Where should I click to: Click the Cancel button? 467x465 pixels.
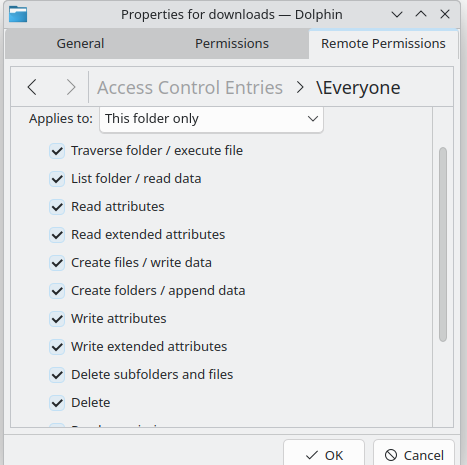pos(414,455)
